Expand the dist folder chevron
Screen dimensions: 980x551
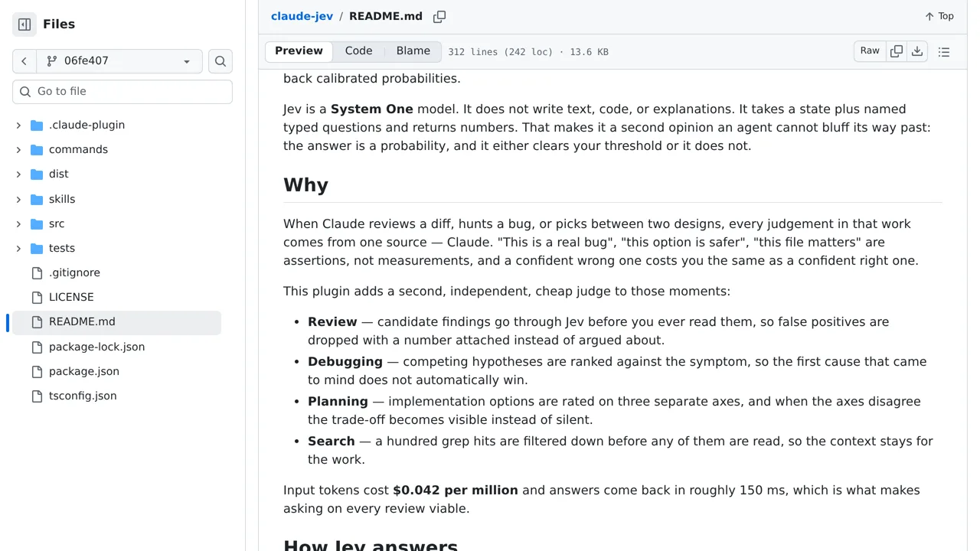(18, 174)
